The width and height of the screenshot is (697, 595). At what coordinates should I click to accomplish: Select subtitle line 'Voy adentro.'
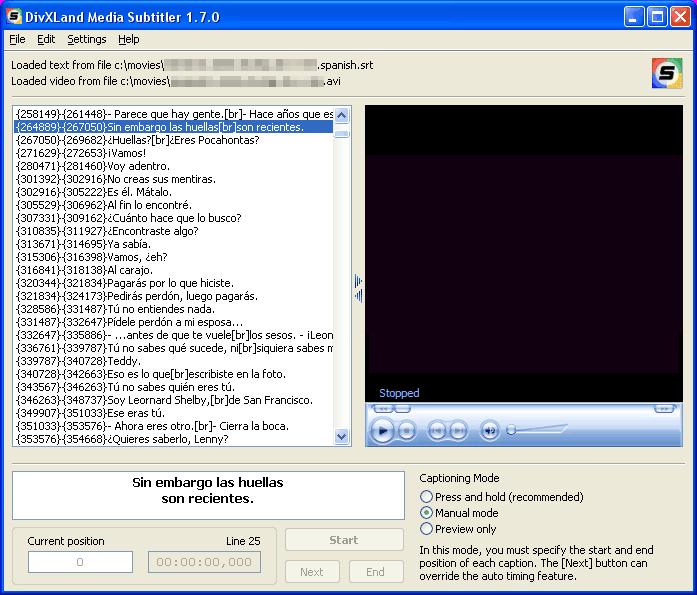(174, 166)
